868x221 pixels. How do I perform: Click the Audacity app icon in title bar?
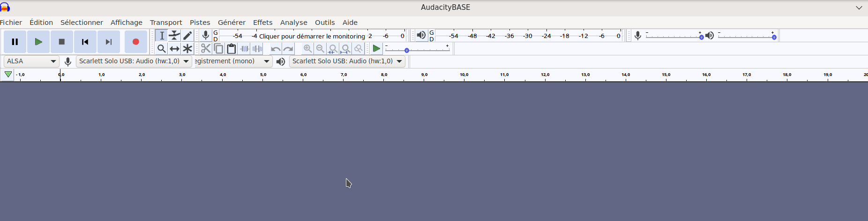click(5, 8)
